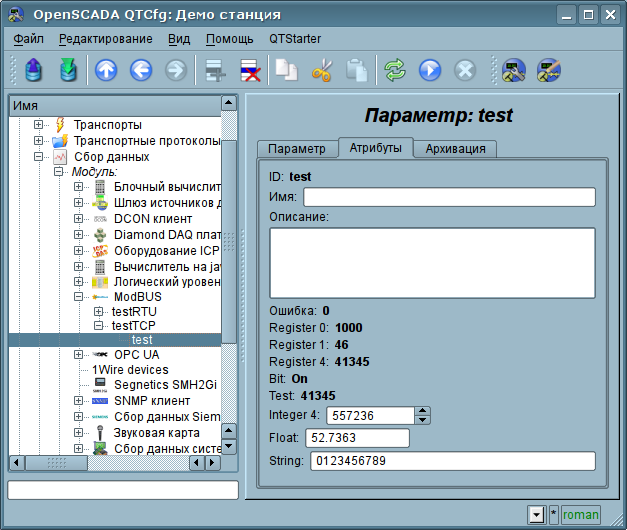Refresh the page with the green arrows icon
This screenshot has height=530, width=627.
pos(395,70)
